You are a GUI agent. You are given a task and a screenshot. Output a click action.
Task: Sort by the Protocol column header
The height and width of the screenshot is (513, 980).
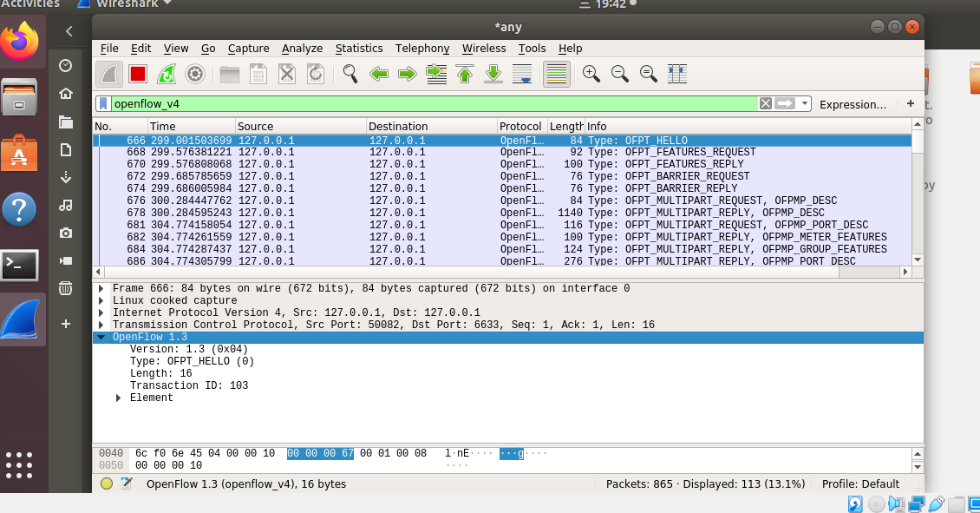click(x=522, y=127)
